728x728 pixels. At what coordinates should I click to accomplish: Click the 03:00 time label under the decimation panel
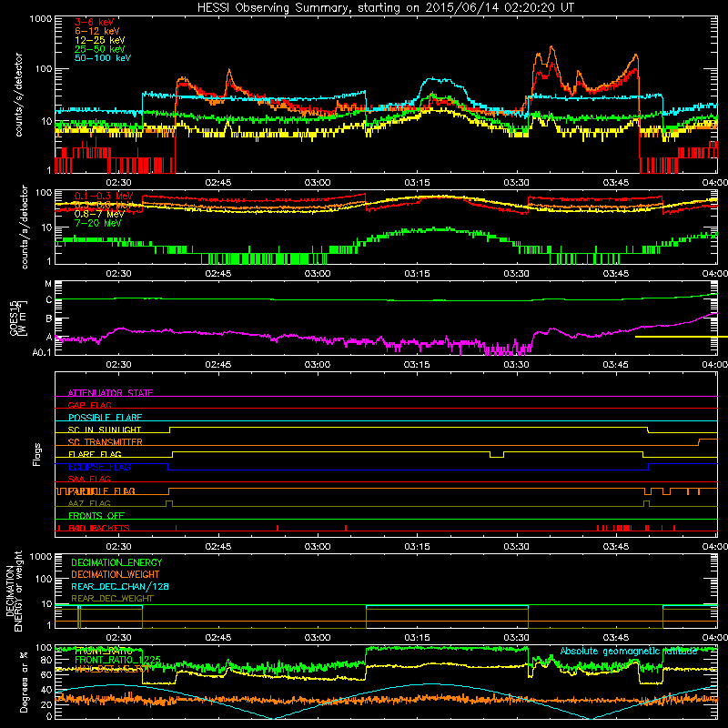click(318, 638)
